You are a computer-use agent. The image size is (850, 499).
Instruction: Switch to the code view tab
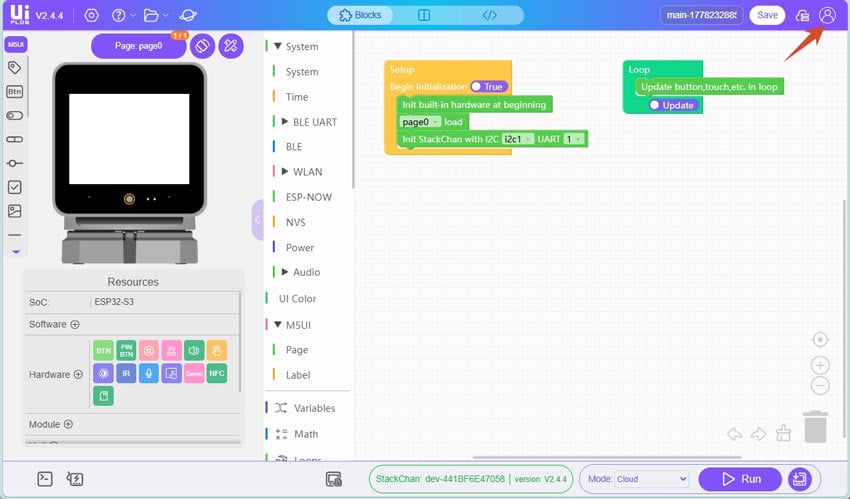click(490, 15)
